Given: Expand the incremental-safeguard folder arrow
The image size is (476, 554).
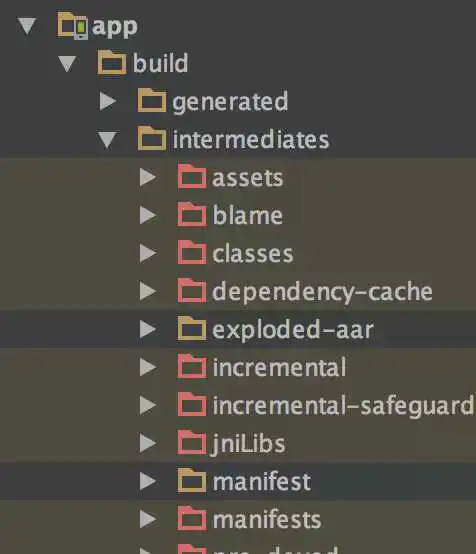Looking at the screenshot, I should 148,405.
